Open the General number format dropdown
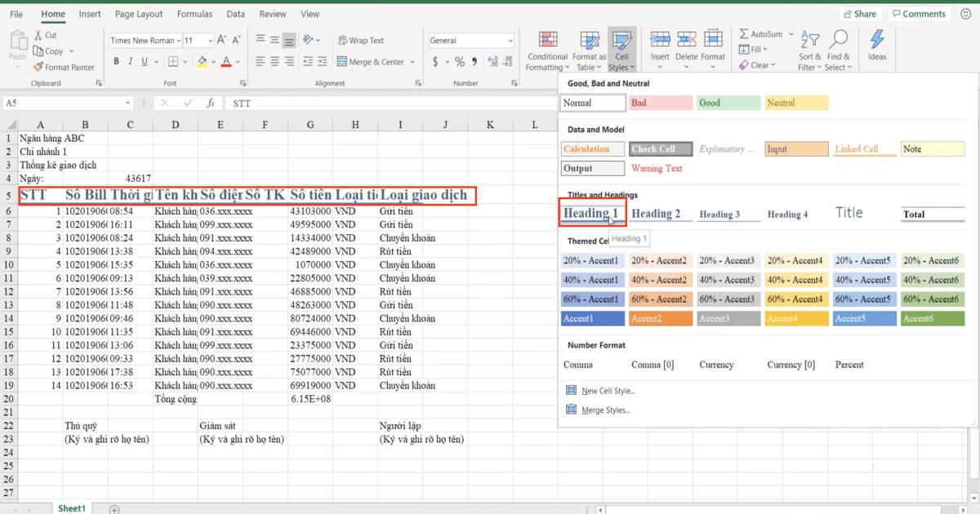The width and height of the screenshot is (980, 514). tap(510, 40)
